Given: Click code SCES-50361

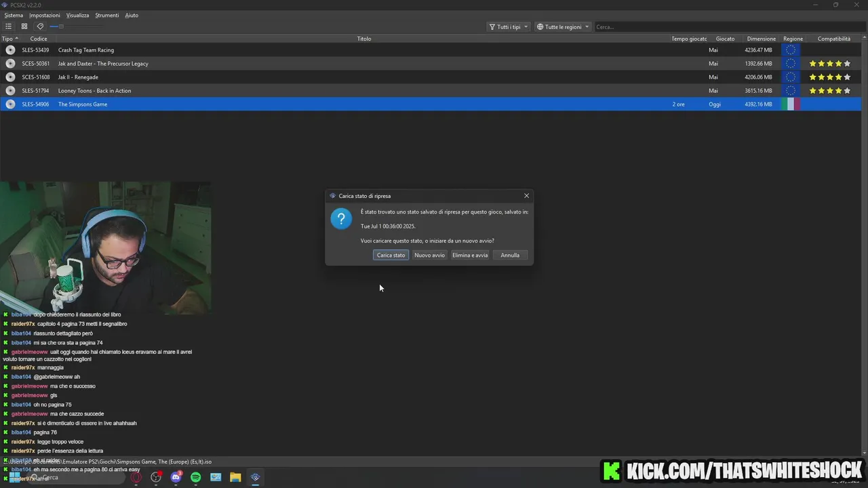Looking at the screenshot, I should coord(35,64).
